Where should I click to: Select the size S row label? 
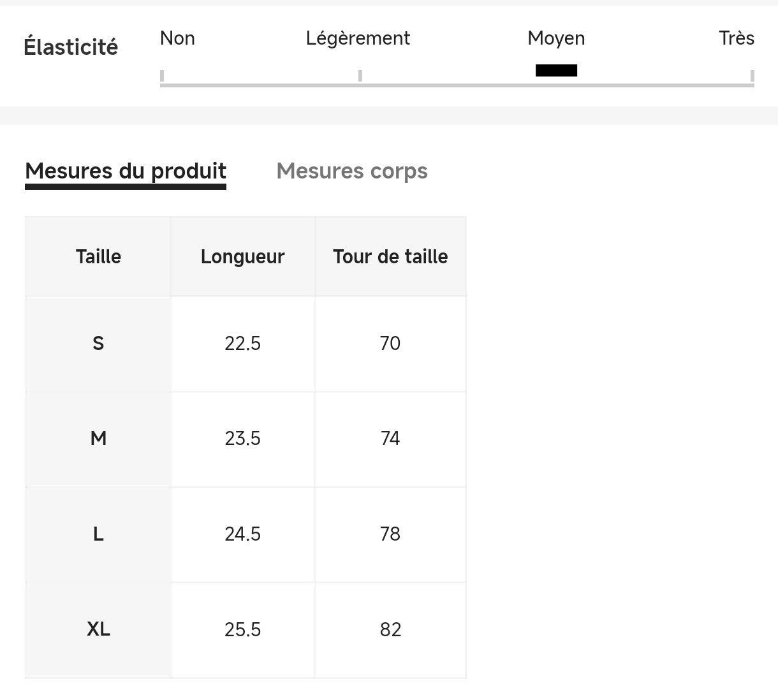click(98, 344)
